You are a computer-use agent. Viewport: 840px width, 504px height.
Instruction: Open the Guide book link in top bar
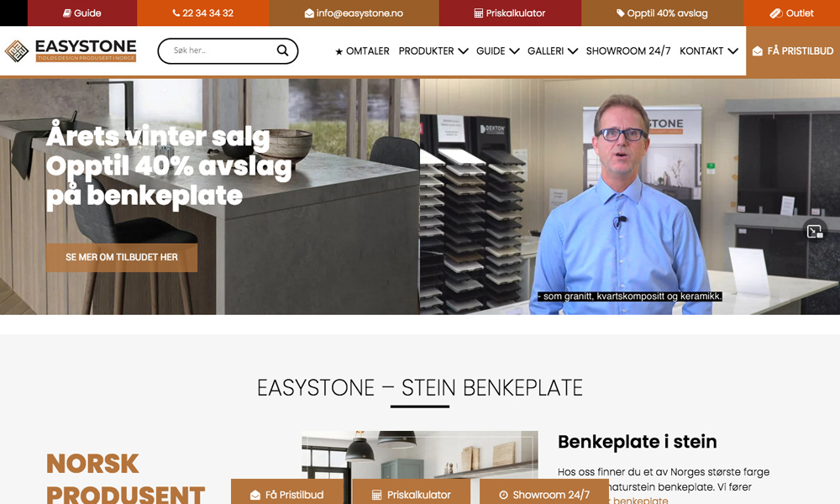coord(82,13)
